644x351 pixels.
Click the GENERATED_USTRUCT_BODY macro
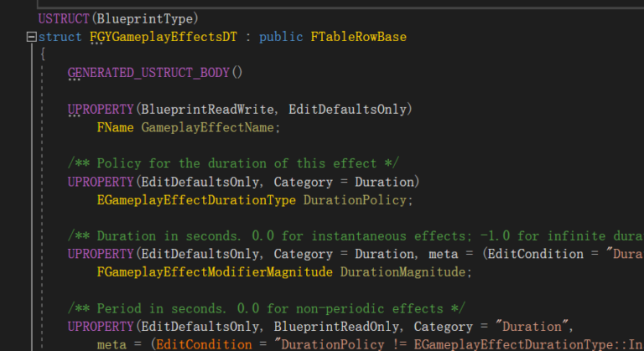148,73
